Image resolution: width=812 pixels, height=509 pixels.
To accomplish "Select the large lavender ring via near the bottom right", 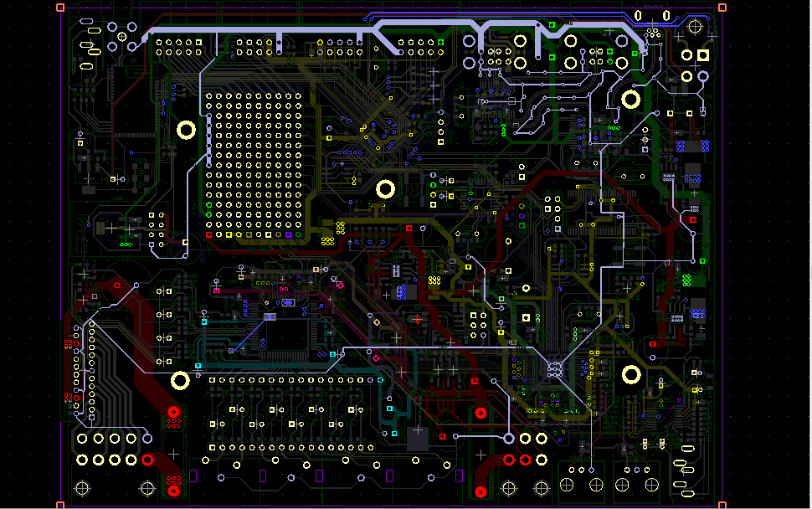I will point(509,440).
